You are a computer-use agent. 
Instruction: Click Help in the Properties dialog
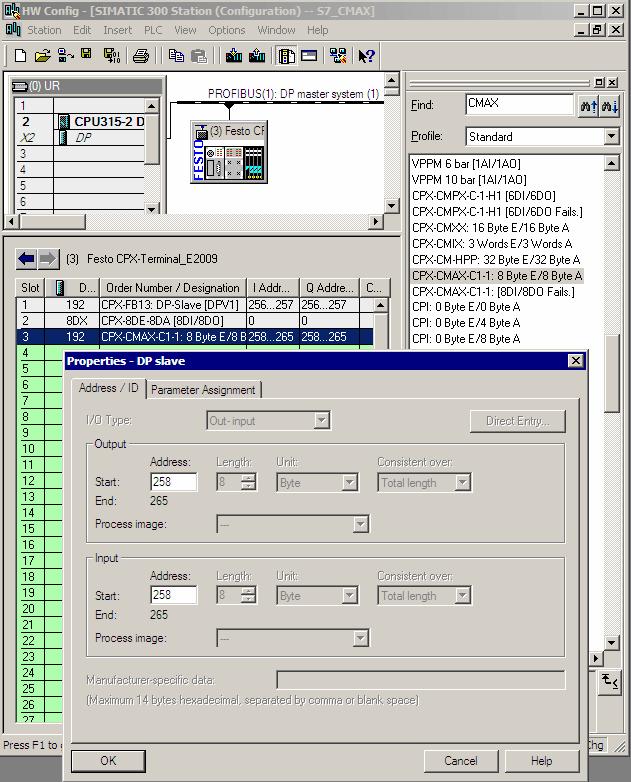[x=542, y=761]
